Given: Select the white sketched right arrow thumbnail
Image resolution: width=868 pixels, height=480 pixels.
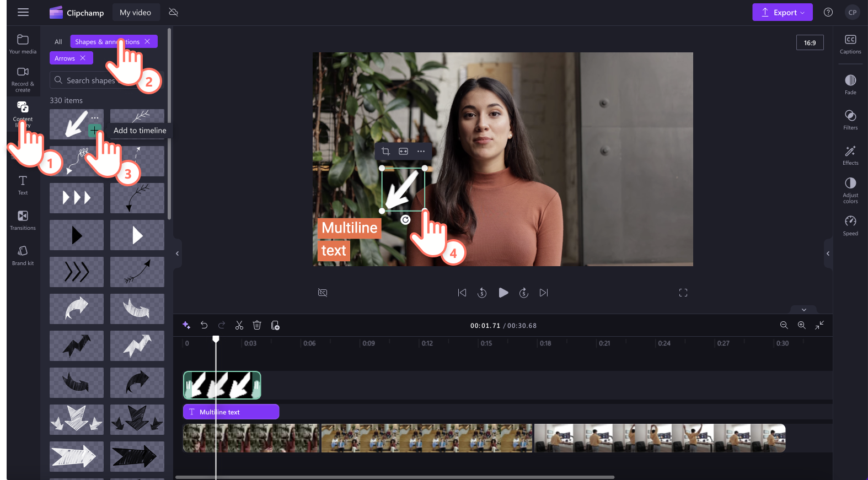Looking at the screenshot, I should (77, 456).
